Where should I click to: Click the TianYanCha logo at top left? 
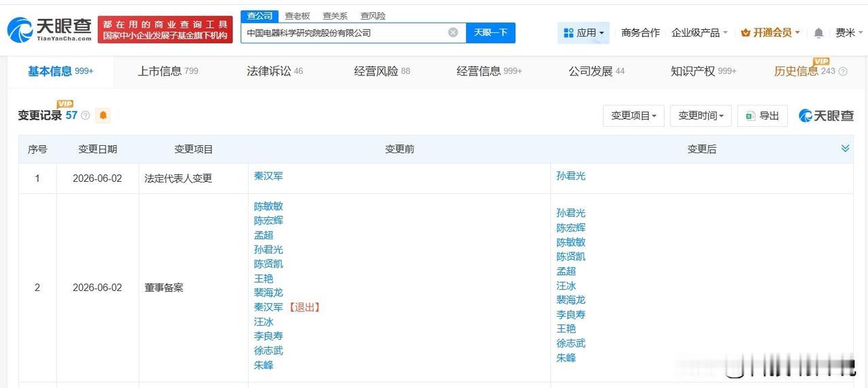(x=49, y=29)
